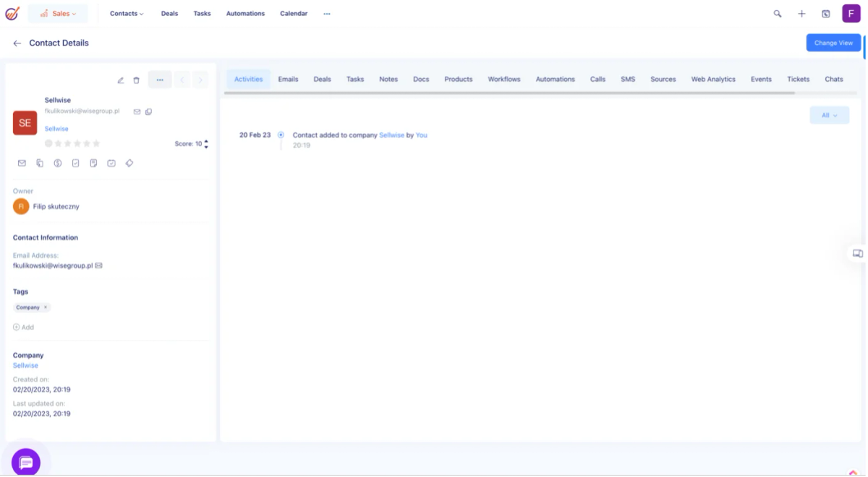Switch to the Tasks tab in contact details

point(355,79)
